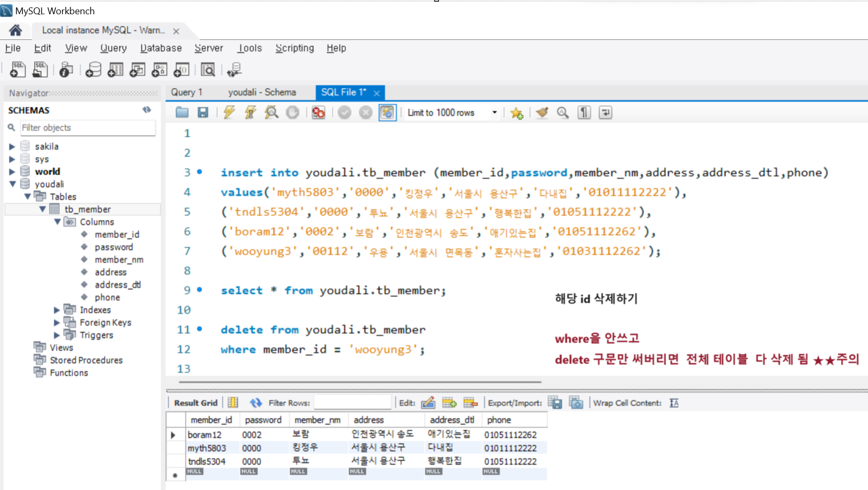The image size is (868, 490).
Task: Run Explain plan on current statement
Action: point(271,112)
